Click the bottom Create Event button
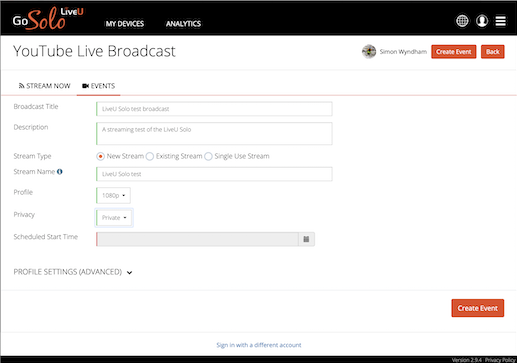Screen dimensions: 517x363 (477, 308)
